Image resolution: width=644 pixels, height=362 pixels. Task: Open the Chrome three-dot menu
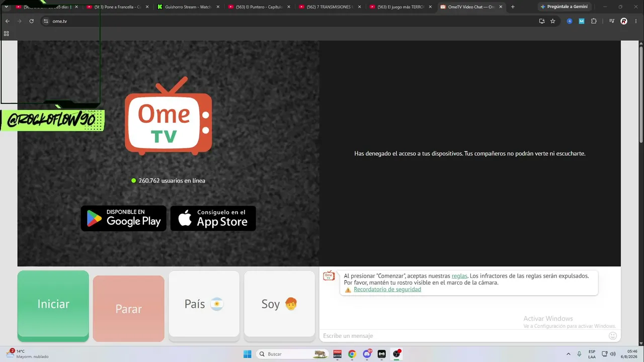(636, 21)
